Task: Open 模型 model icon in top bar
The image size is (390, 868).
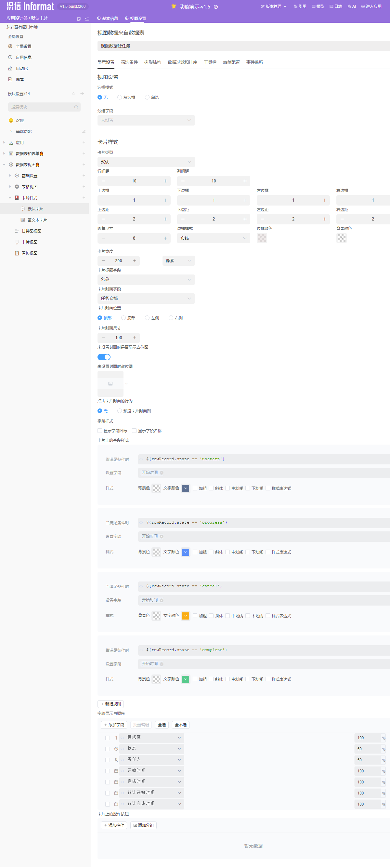Action: 313,7
